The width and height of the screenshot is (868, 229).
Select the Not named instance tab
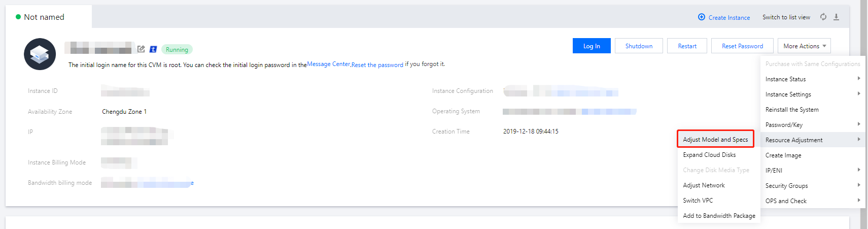(44, 17)
